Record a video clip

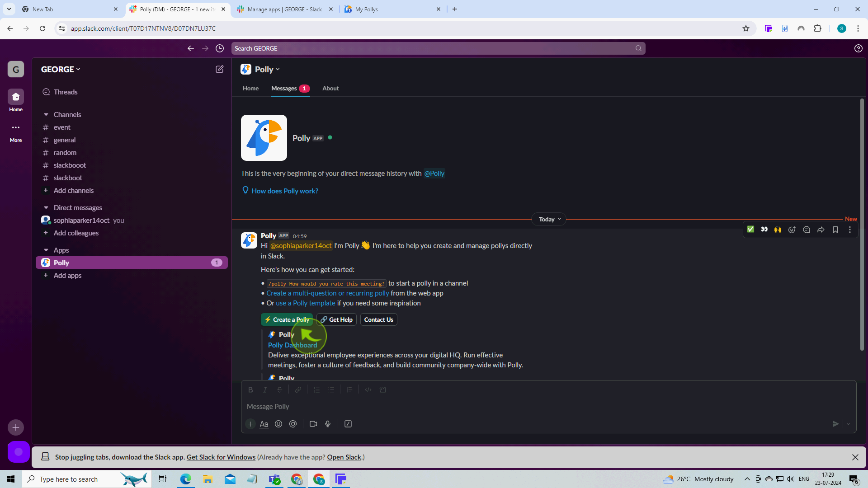coord(313,424)
